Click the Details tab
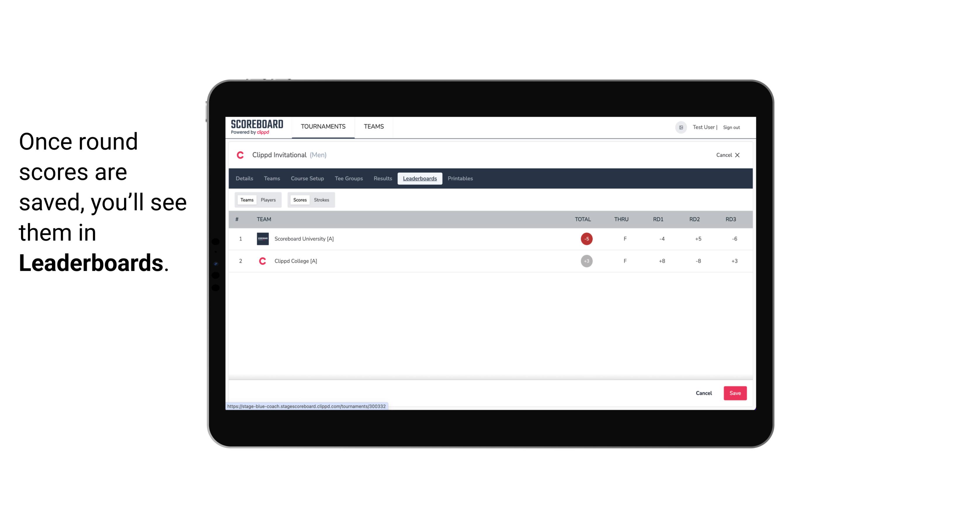 pyautogui.click(x=244, y=179)
